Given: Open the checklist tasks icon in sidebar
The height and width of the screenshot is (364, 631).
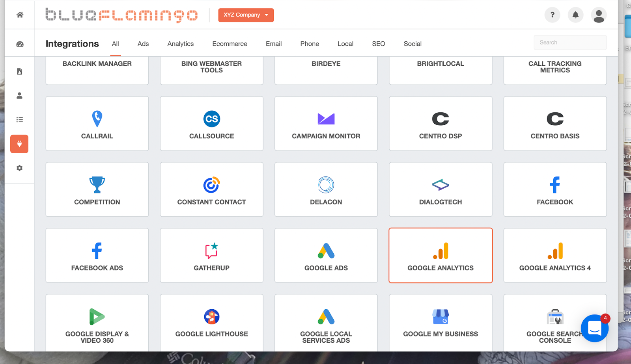Looking at the screenshot, I should [19, 120].
